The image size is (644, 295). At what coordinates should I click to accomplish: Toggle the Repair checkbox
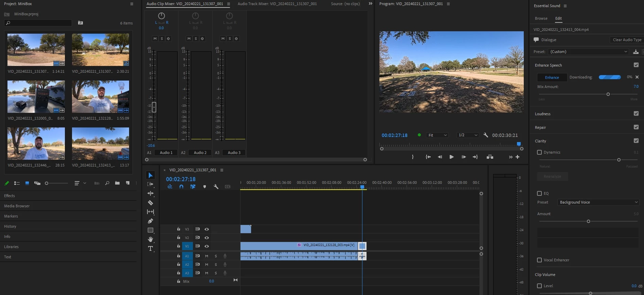[x=636, y=127]
